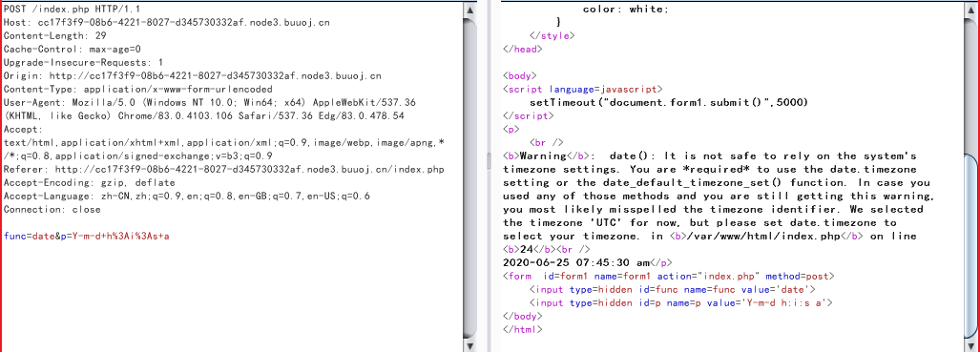The image size is (980, 352).
Task: Click the '<script language=javascript>' tag
Action: (582, 89)
